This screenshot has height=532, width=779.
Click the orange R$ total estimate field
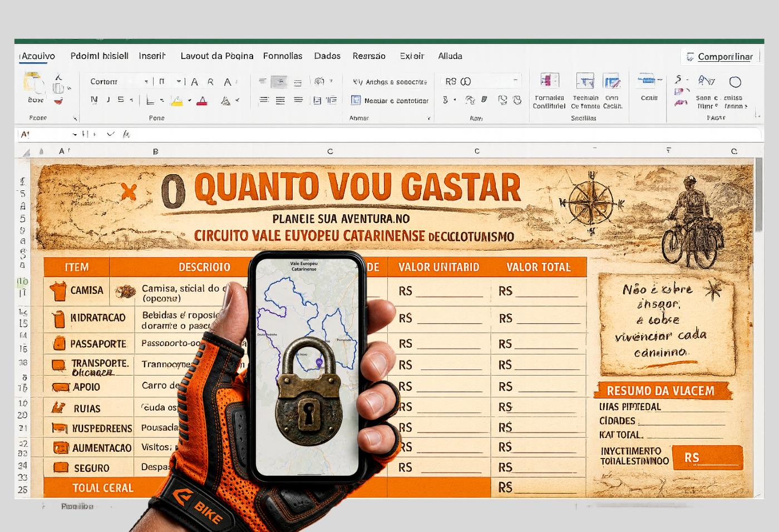coord(708,457)
